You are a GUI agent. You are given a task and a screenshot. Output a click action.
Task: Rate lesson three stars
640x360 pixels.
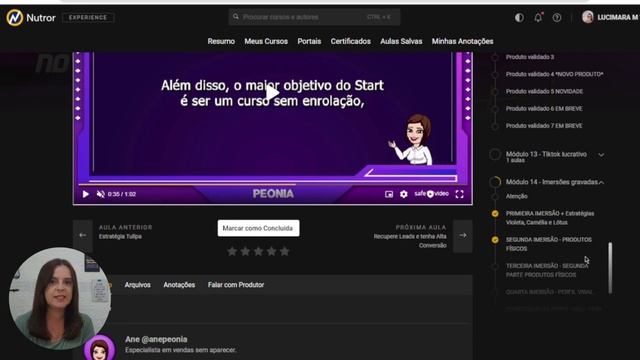click(258, 251)
